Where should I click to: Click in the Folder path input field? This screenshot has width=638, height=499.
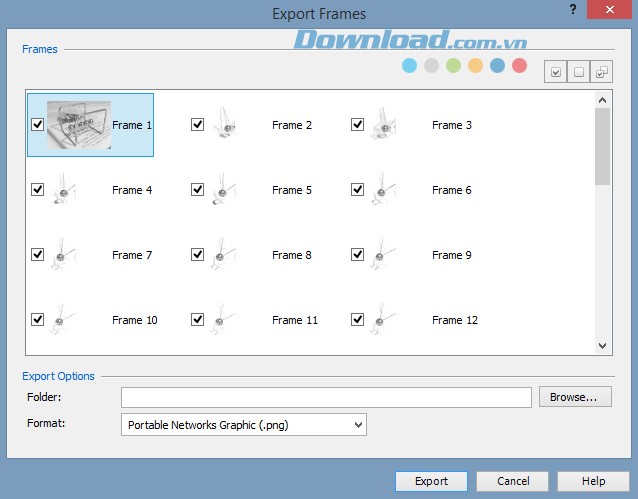point(326,398)
